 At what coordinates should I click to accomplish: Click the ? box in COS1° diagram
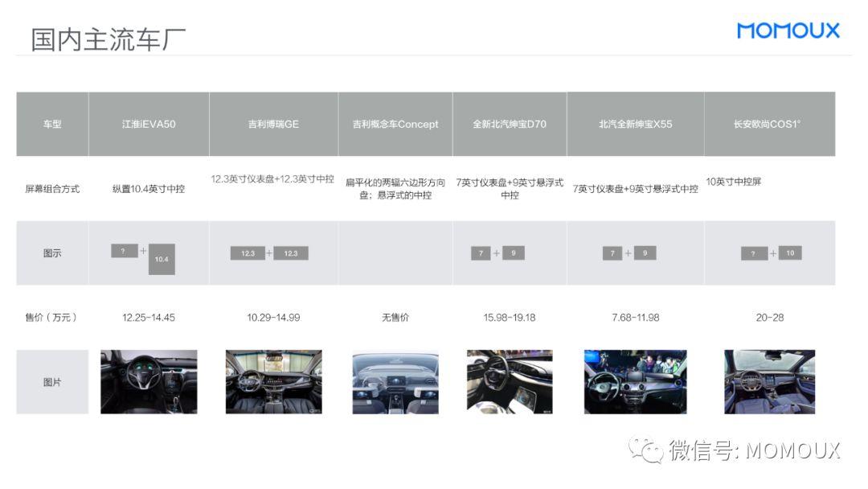tap(754, 253)
